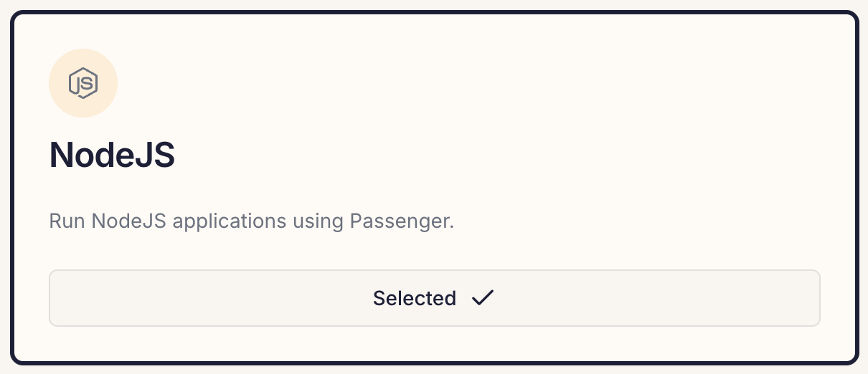The height and width of the screenshot is (374, 868).
Task: Click the word Passenger in the description
Action: click(402, 221)
